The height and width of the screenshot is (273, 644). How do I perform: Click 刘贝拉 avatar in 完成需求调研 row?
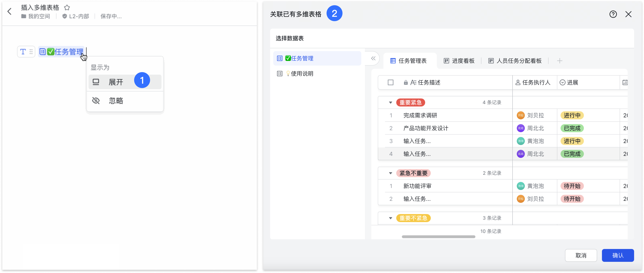[521, 115]
